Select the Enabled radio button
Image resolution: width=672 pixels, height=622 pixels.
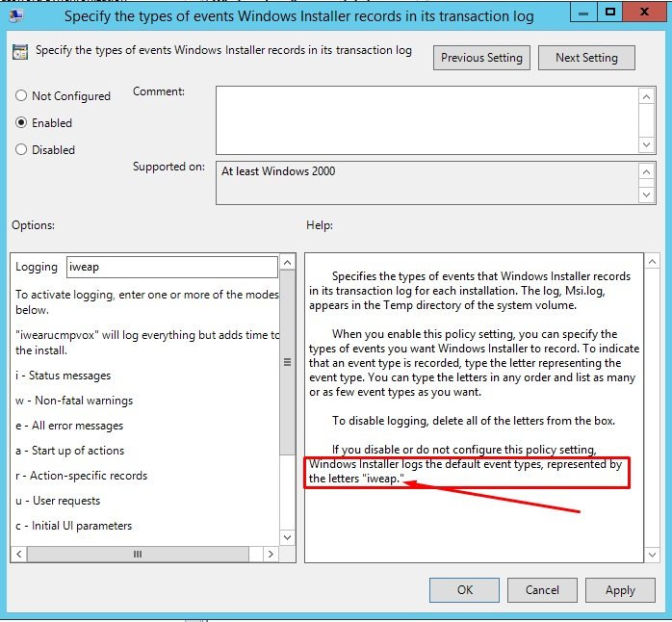click(21, 123)
